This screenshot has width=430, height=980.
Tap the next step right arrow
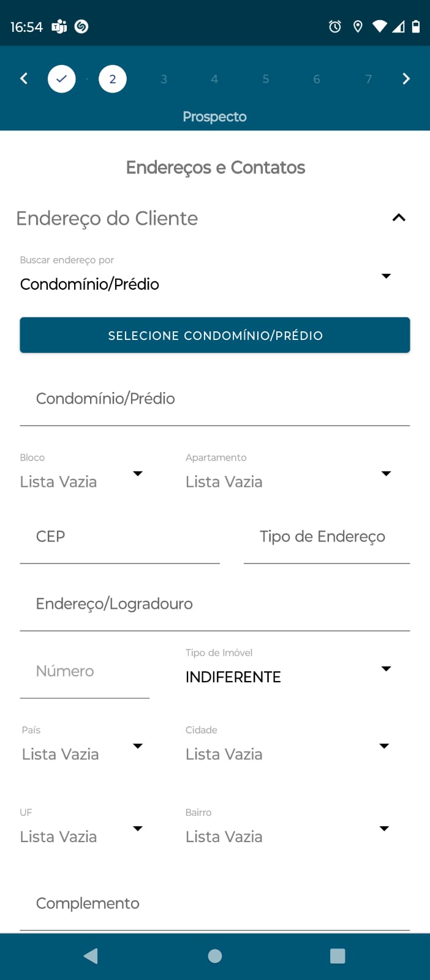click(405, 78)
